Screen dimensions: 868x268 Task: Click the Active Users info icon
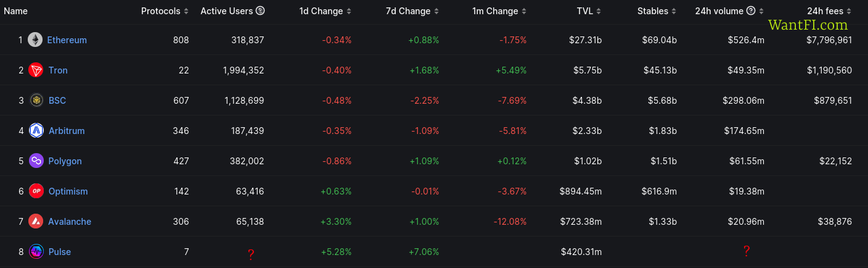260,11
